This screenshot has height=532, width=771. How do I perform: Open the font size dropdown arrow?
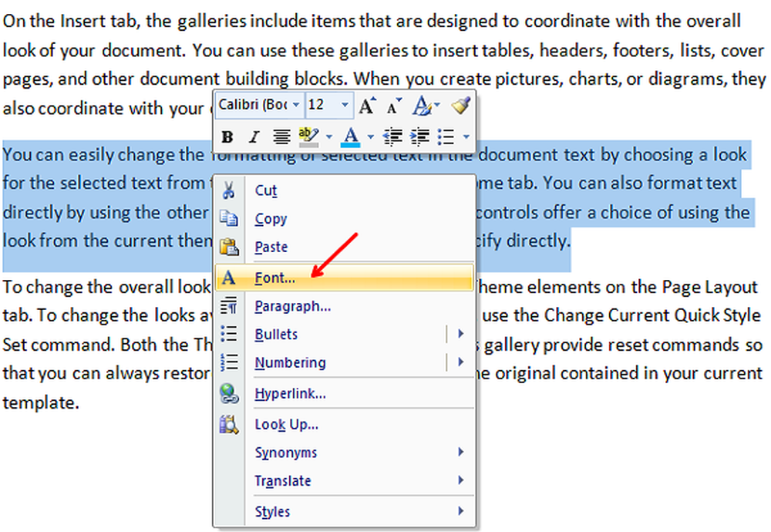(x=345, y=105)
